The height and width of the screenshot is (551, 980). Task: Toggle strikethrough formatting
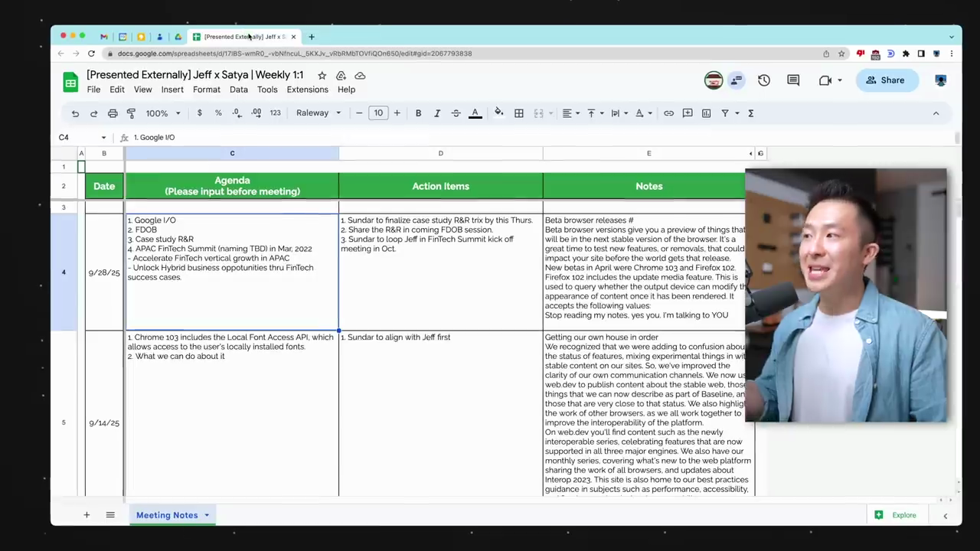click(456, 113)
